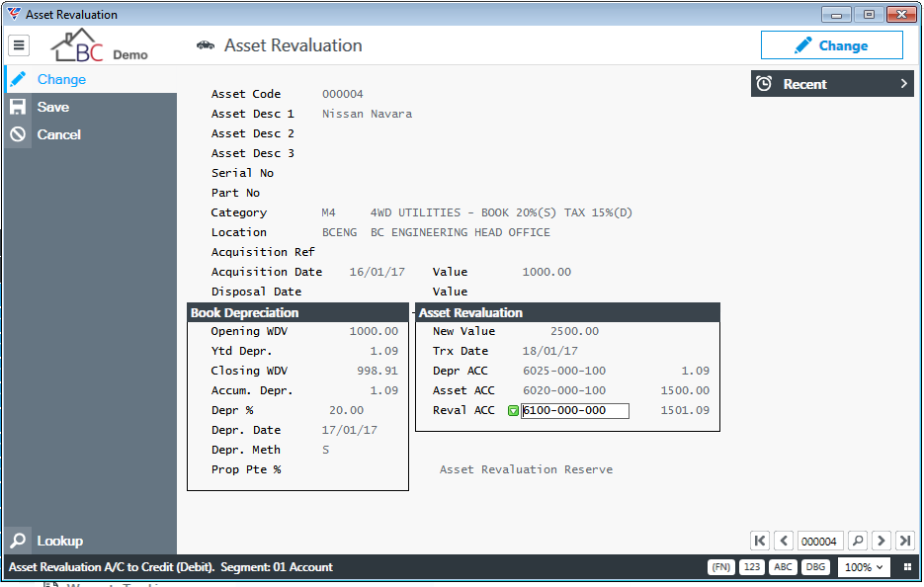The image size is (924, 587).
Task: Click the Recent clock icon
Action: click(x=764, y=84)
